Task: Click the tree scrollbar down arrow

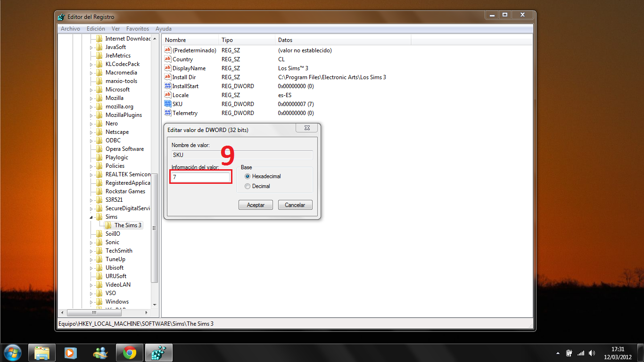Action: click(154, 305)
